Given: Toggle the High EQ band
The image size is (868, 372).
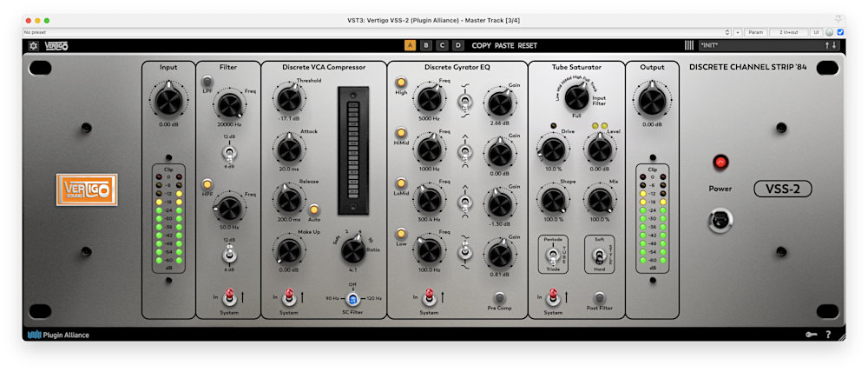Looking at the screenshot, I should tap(401, 83).
